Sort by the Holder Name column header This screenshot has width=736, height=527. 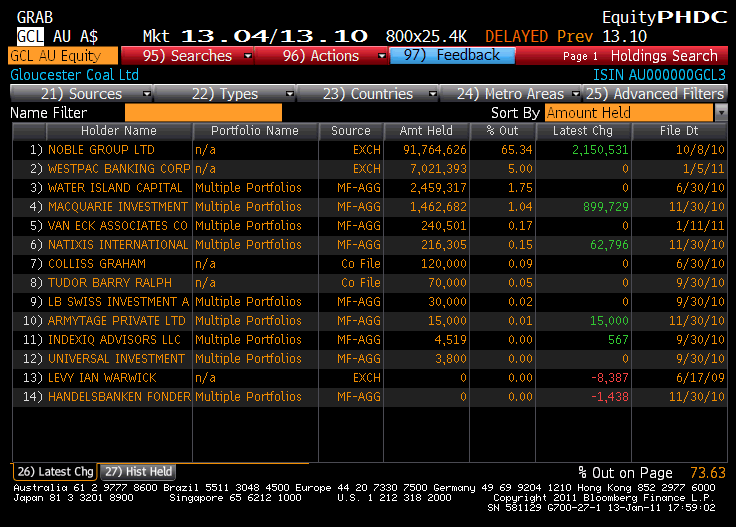[x=119, y=131]
